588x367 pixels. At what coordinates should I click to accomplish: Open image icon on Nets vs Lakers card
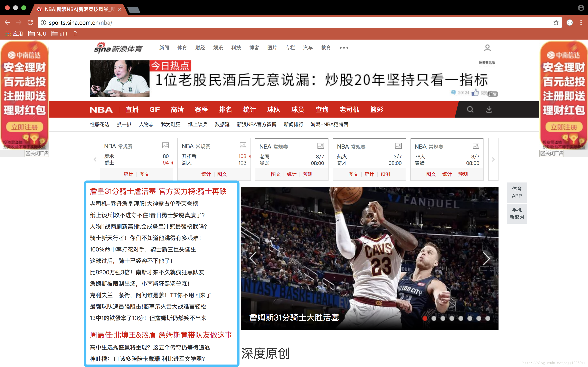(x=243, y=145)
